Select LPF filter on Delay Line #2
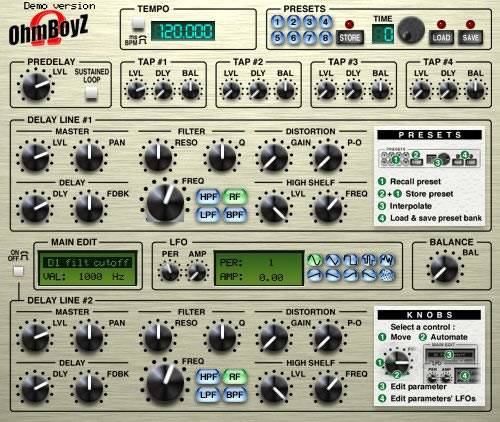This screenshot has width=500, height=422. [208, 395]
